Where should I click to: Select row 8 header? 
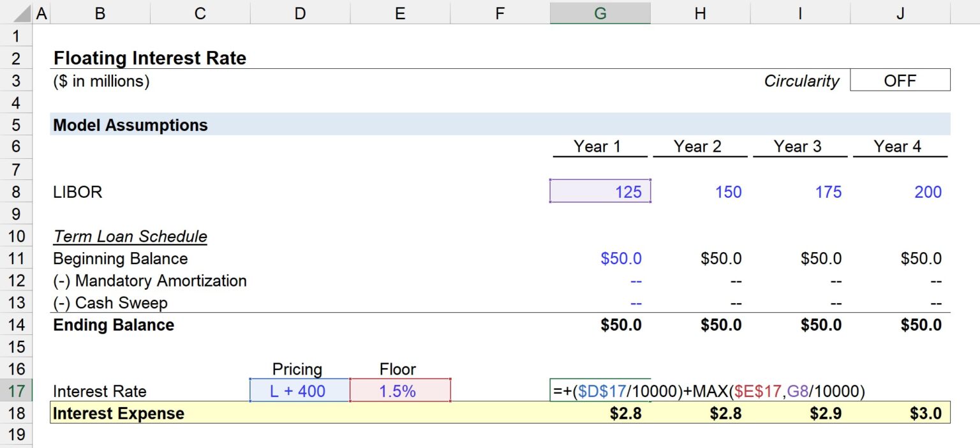(17, 191)
